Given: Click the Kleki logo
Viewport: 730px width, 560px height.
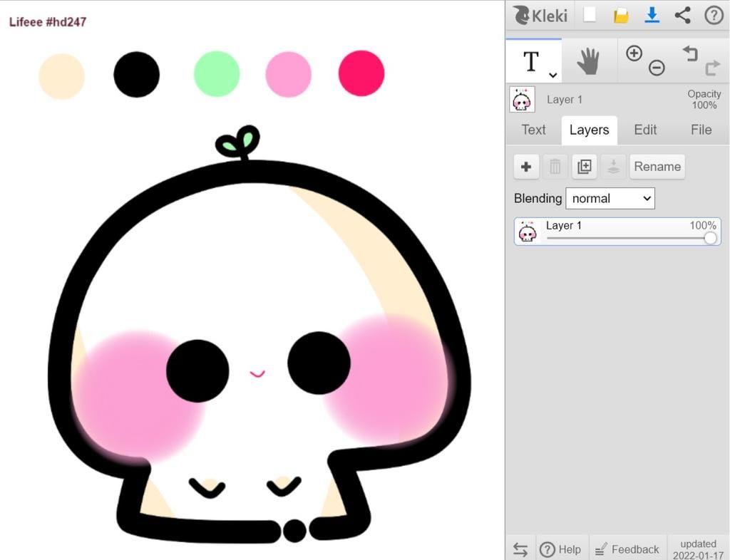Looking at the screenshot, I should pyautogui.click(x=540, y=16).
